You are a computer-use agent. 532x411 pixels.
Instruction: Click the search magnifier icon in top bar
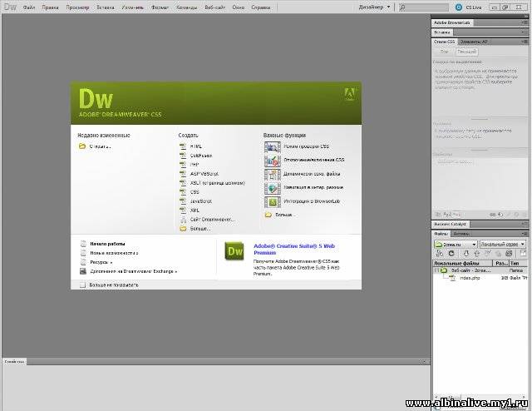[x=402, y=7]
